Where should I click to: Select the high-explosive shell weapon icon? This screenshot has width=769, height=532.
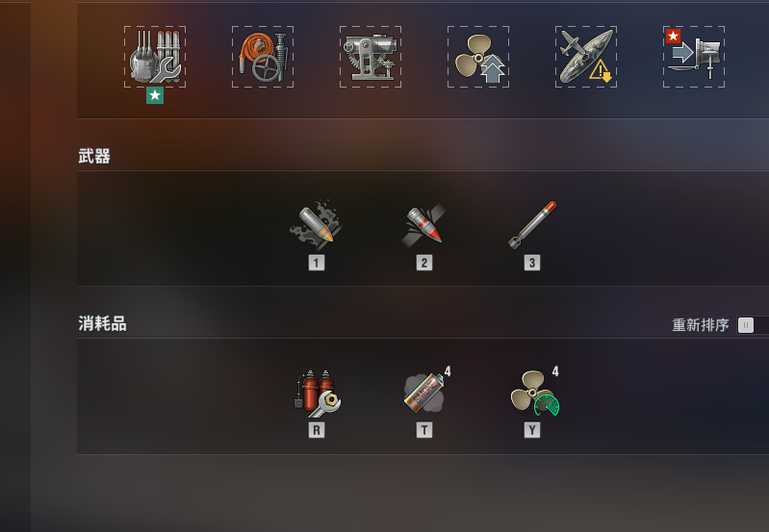pyautogui.click(x=317, y=224)
